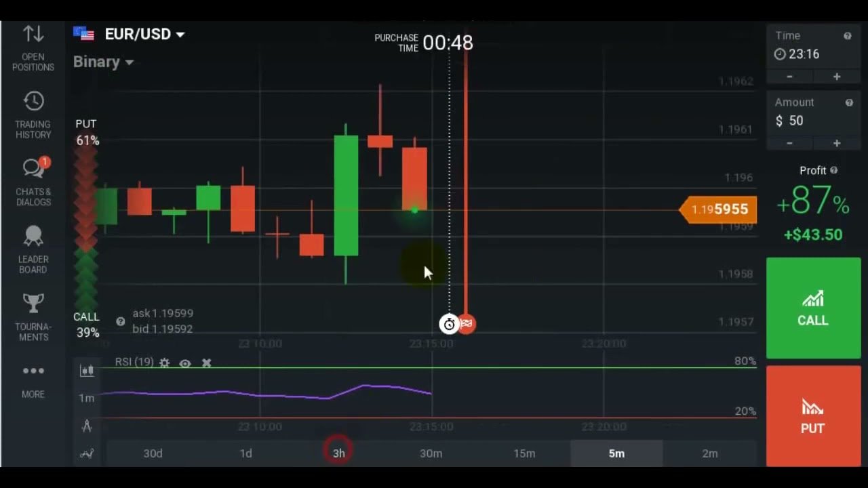The height and width of the screenshot is (488, 868).
Task: Open the drawing tools compass icon
Action: pos(87,426)
